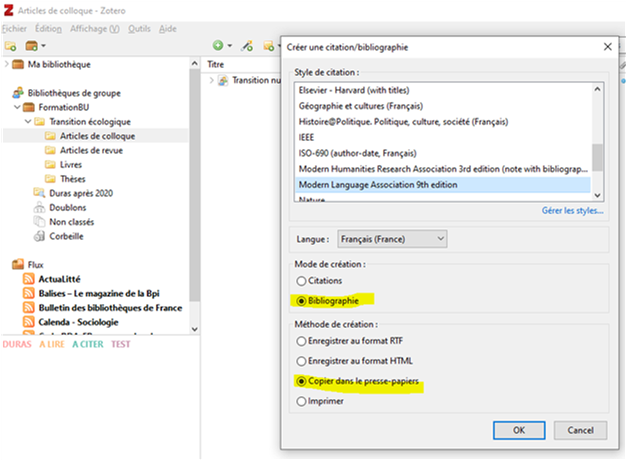Click the Articles de revue folder icon
Viewport: 626px width, 460px height.
(50, 151)
